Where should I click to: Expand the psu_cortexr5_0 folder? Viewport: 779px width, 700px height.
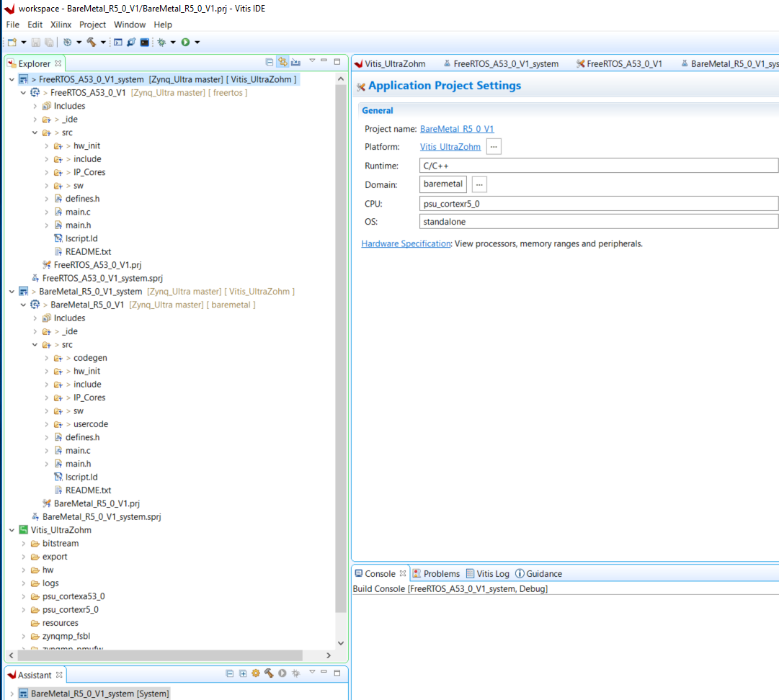coord(24,609)
